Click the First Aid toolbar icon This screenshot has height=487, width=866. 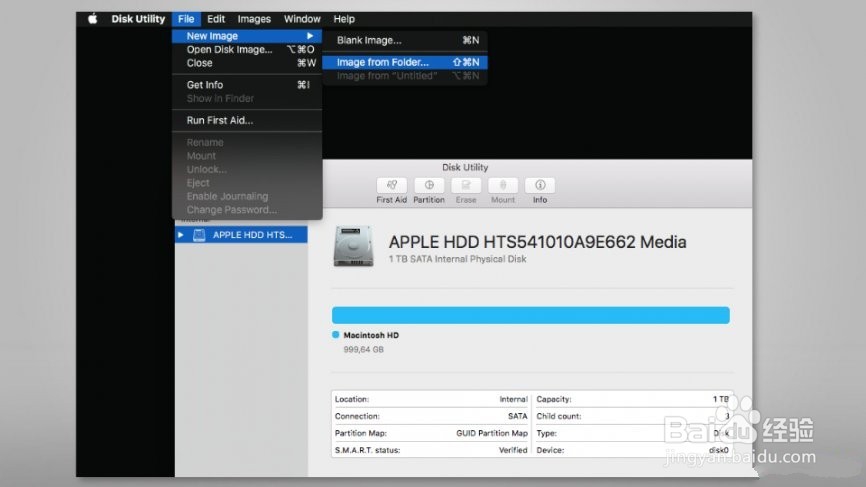click(392, 185)
